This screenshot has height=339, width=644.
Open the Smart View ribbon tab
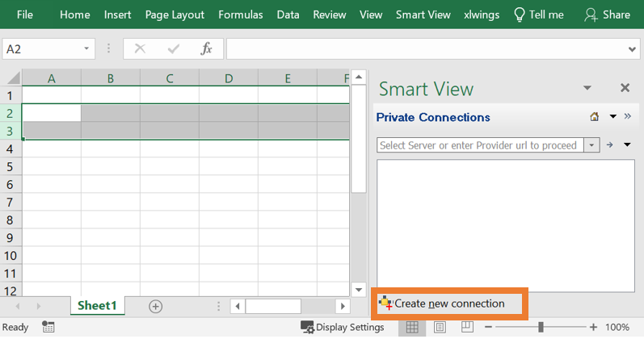tap(423, 15)
